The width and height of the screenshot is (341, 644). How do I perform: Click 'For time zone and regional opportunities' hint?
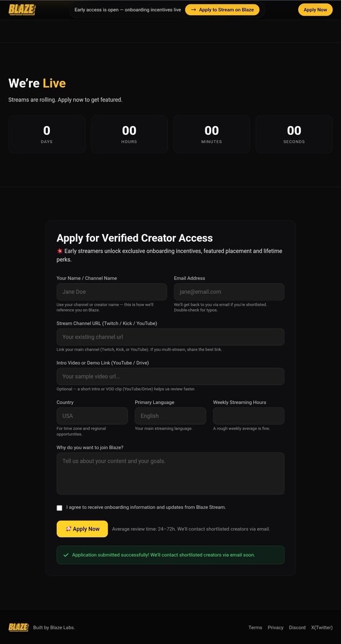(81, 431)
